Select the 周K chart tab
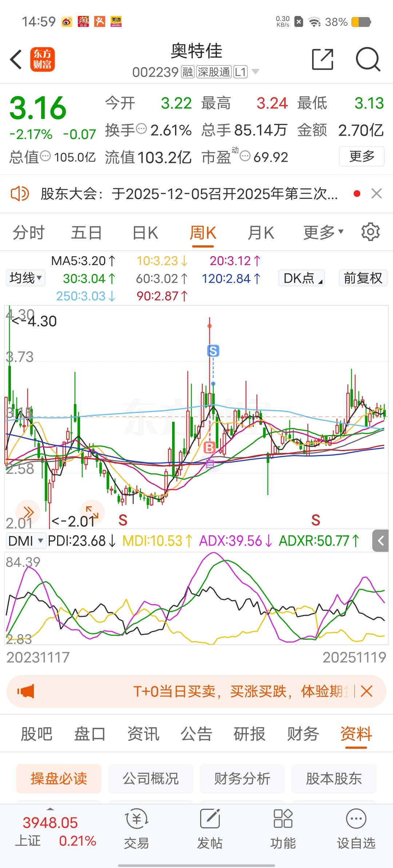The image size is (393, 868). tap(203, 232)
